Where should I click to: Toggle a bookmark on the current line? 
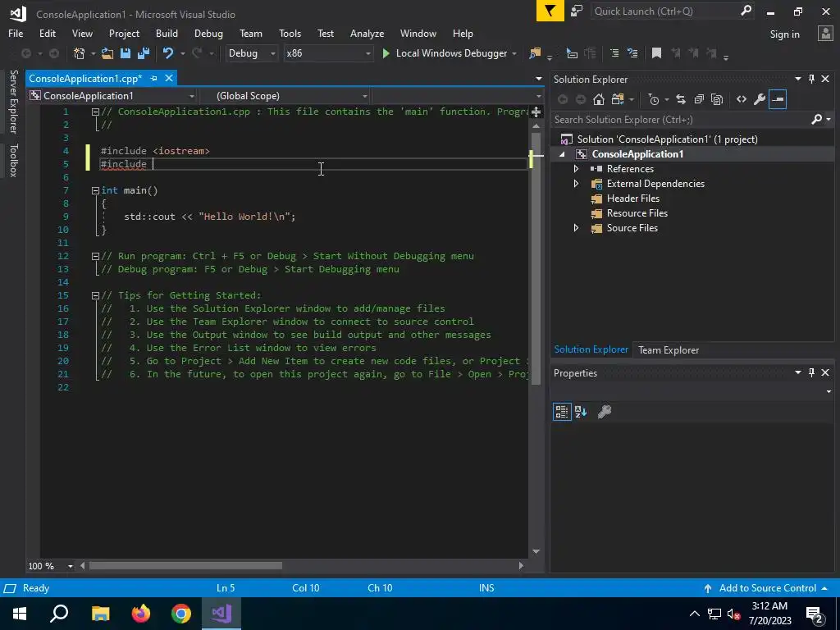pos(656,53)
